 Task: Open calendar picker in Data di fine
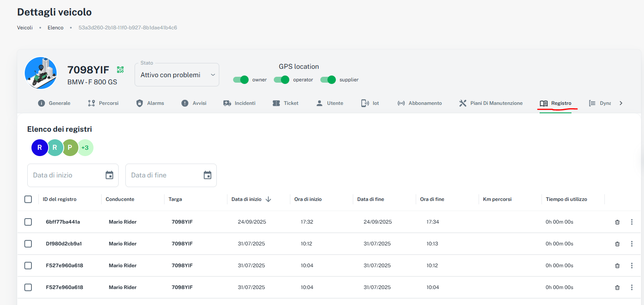(208, 175)
